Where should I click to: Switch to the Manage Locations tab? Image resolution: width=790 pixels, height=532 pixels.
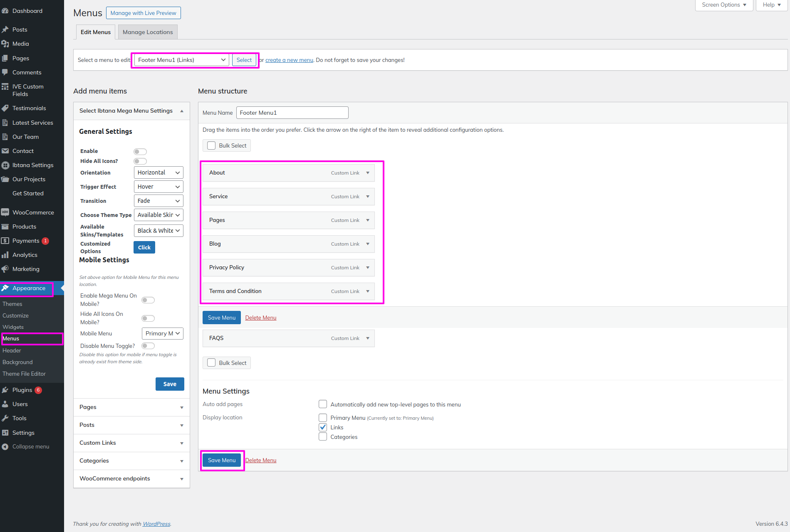pos(148,32)
